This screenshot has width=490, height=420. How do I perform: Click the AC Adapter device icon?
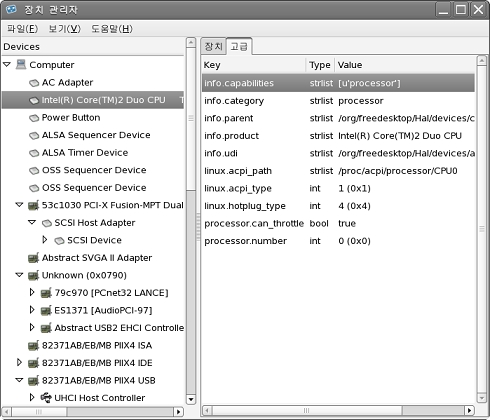coord(34,83)
